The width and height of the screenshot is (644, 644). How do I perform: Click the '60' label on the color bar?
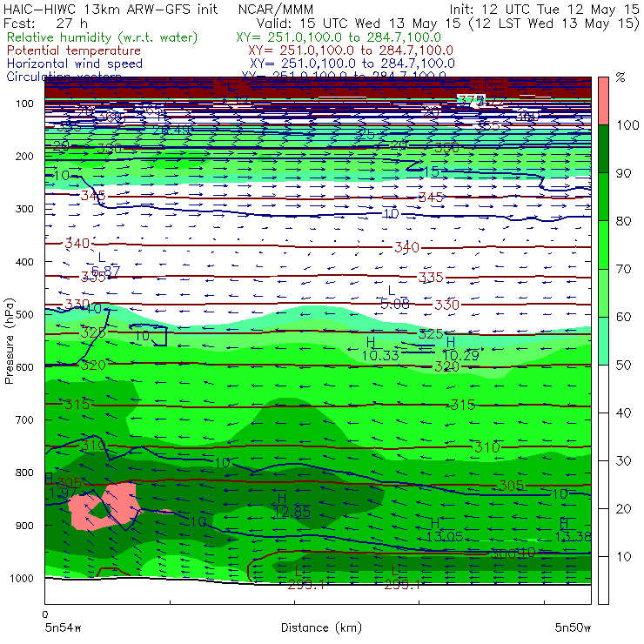[623, 317]
